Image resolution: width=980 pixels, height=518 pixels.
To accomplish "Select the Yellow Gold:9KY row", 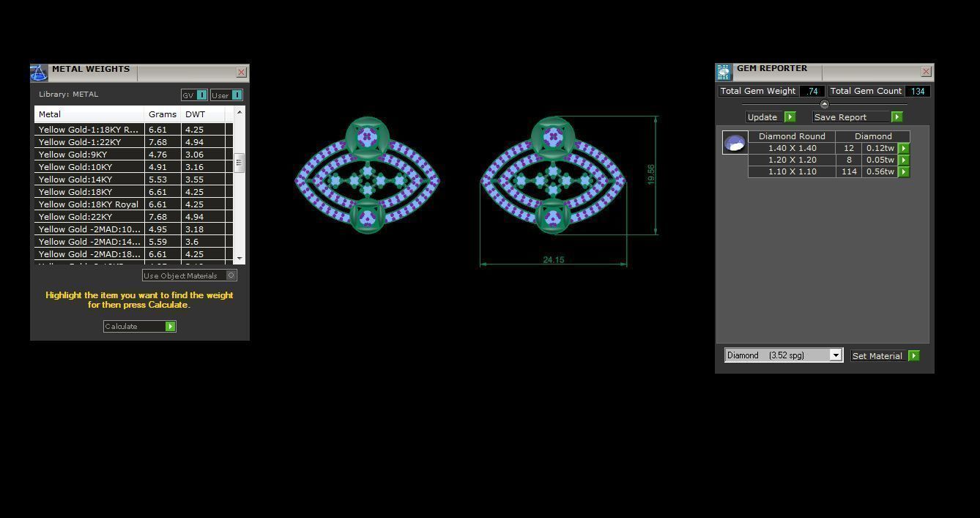I will (x=133, y=155).
